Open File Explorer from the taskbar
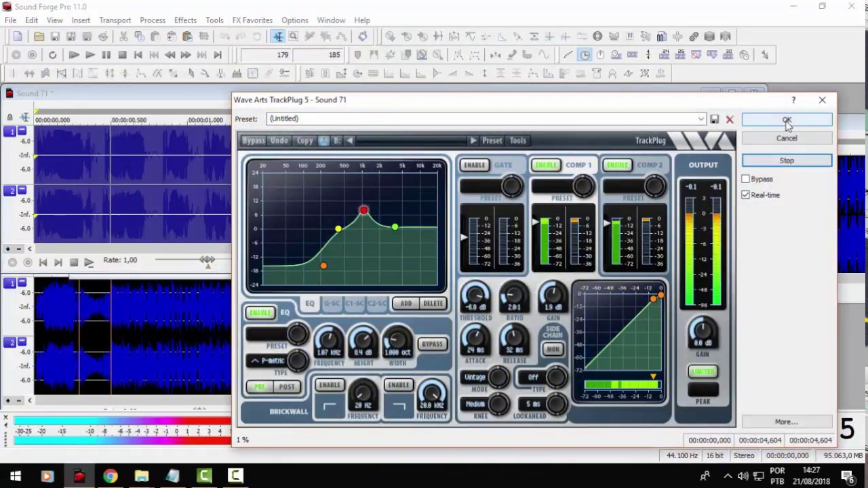 pyautogui.click(x=141, y=476)
